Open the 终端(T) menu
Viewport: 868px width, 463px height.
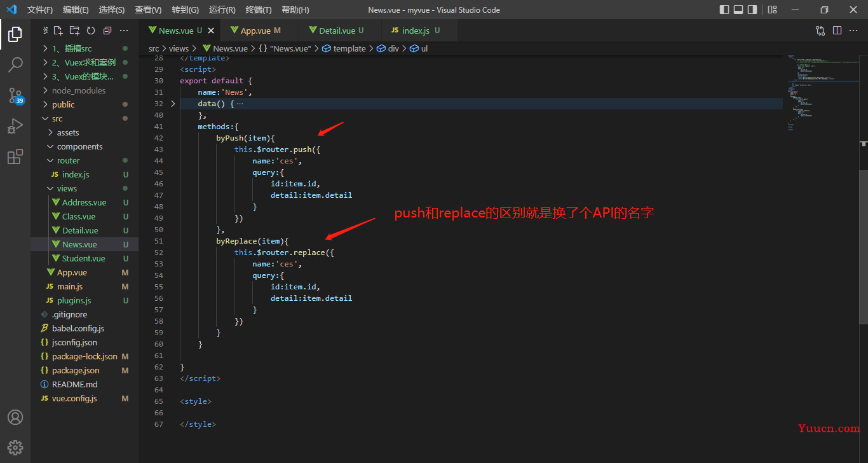259,10
